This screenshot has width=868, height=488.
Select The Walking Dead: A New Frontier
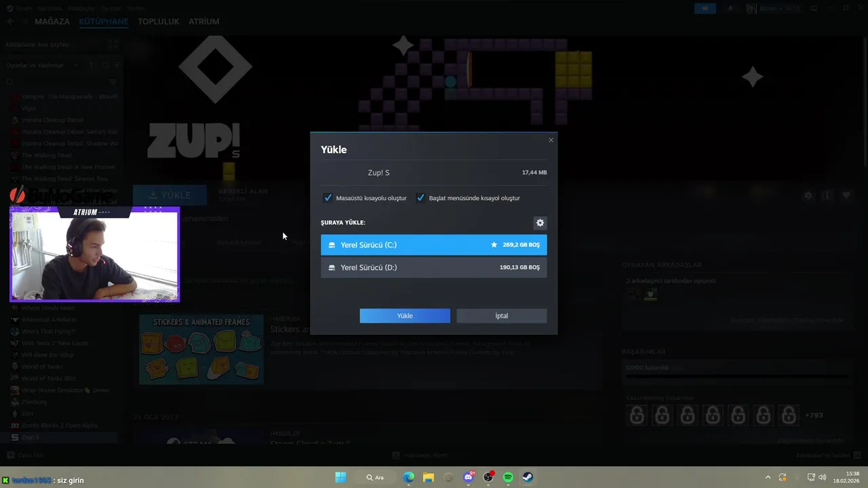(64, 167)
